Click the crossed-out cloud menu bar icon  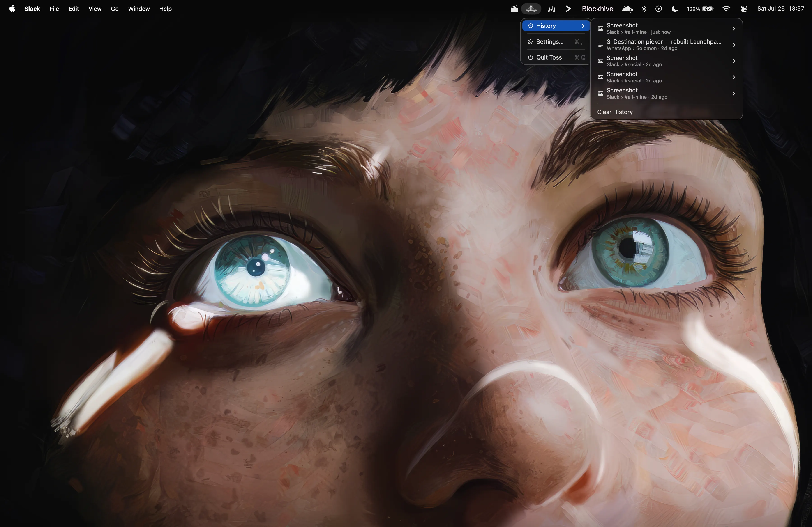pos(627,9)
